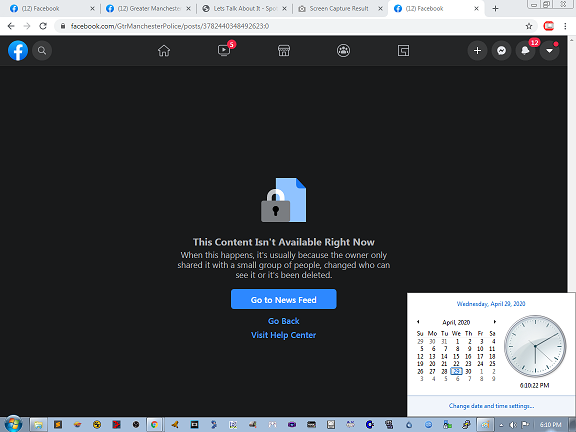Screen dimensions: 576x432
Task: Open the Chrome three-dot menu
Action: (x=565, y=26)
